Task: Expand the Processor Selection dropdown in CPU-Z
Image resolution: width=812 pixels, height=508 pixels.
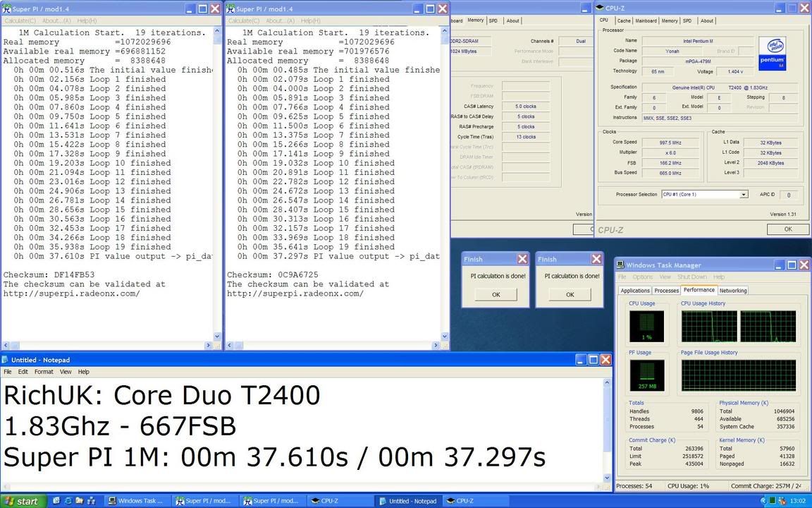Action: (744, 195)
